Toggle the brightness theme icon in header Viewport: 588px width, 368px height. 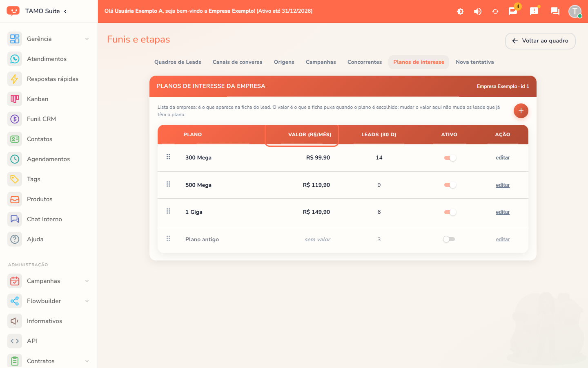[x=460, y=11]
